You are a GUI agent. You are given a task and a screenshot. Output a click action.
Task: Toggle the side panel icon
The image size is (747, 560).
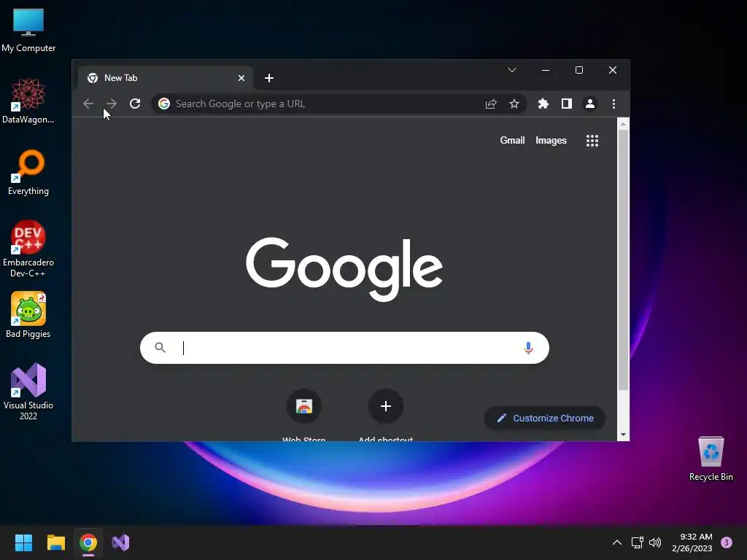tap(566, 104)
